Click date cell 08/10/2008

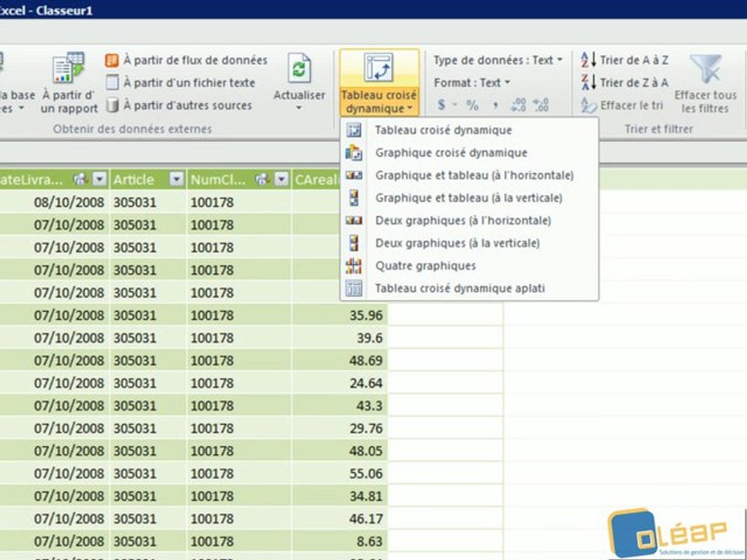point(54,202)
